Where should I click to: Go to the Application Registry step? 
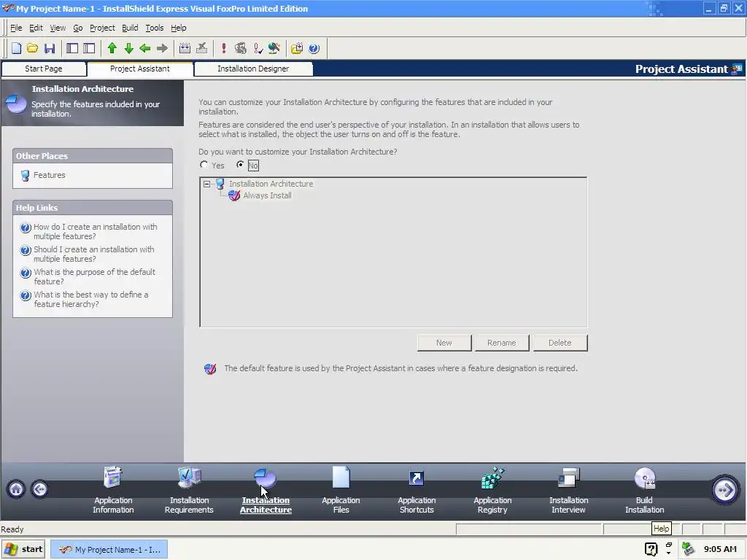tap(492, 491)
